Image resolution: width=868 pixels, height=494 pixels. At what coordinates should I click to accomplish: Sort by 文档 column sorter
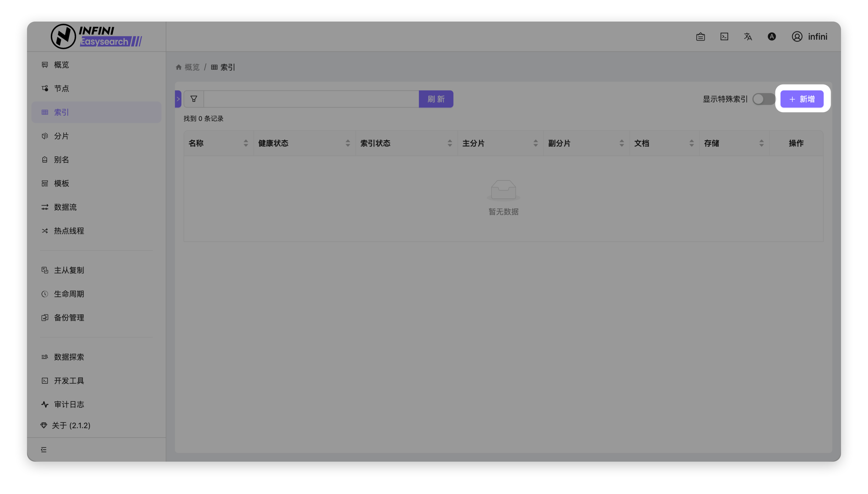(x=691, y=143)
